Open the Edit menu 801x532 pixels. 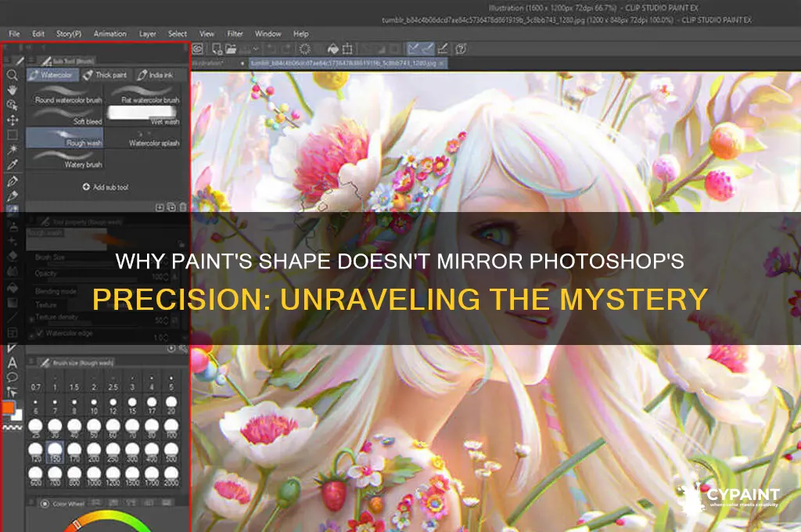tap(38, 34)
